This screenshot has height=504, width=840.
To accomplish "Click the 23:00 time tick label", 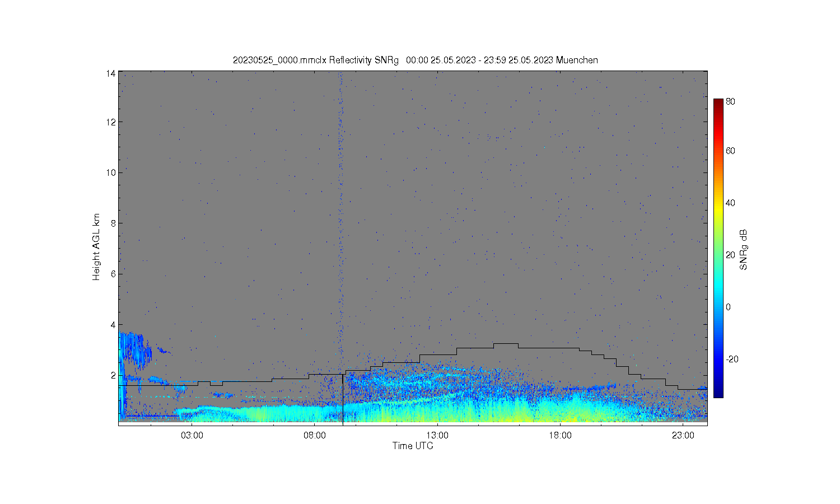I will tap(683, 435).
